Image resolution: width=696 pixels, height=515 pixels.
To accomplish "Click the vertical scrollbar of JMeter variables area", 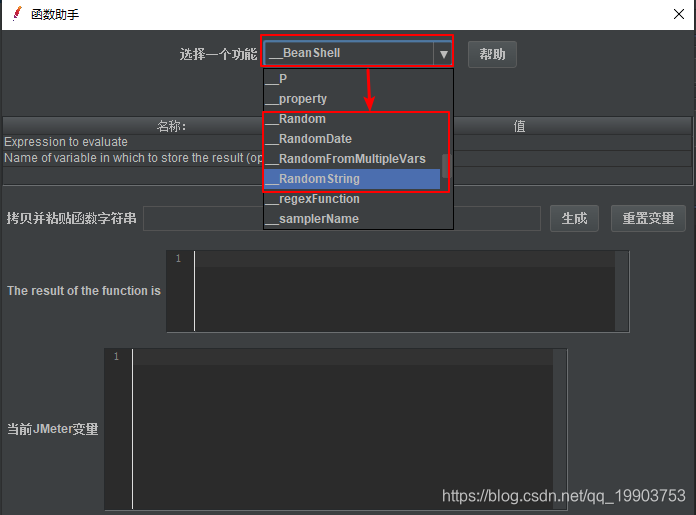I will pos(560,429).
